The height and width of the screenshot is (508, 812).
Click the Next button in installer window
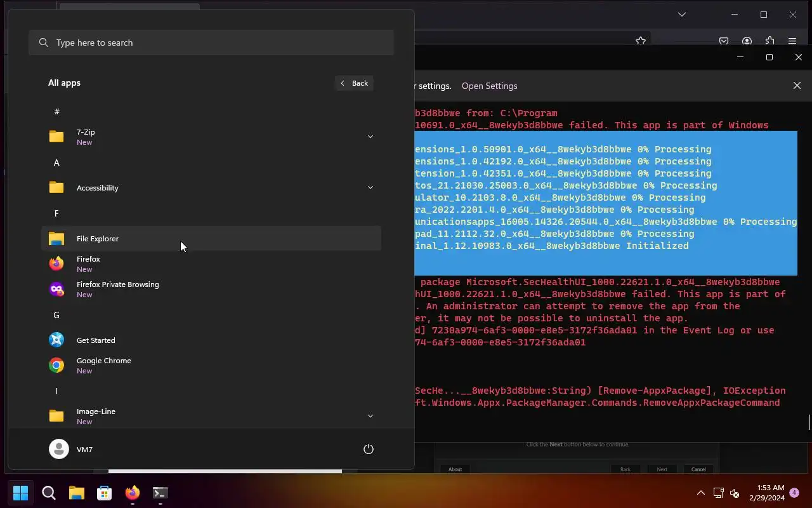pyautogui.click(x=662, y=469)
